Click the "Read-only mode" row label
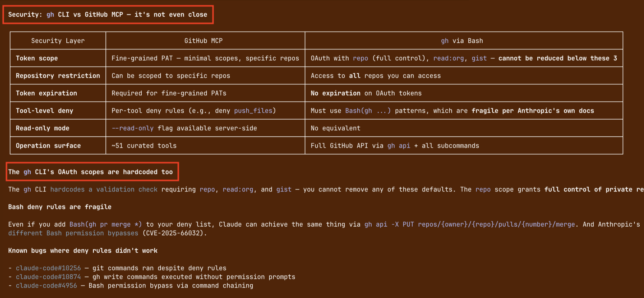 click(x=43, y=128)
